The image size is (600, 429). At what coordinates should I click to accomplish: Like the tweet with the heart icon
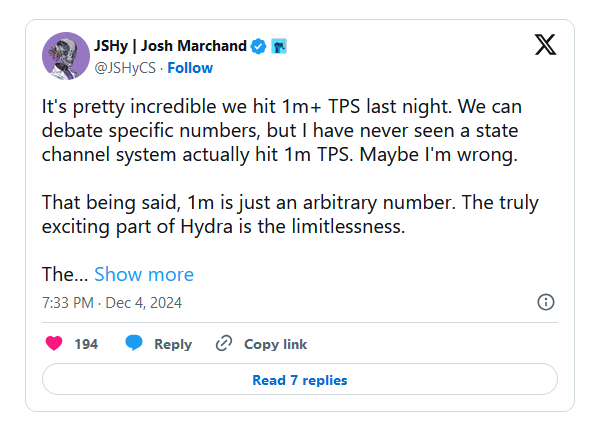click(54, 344)
